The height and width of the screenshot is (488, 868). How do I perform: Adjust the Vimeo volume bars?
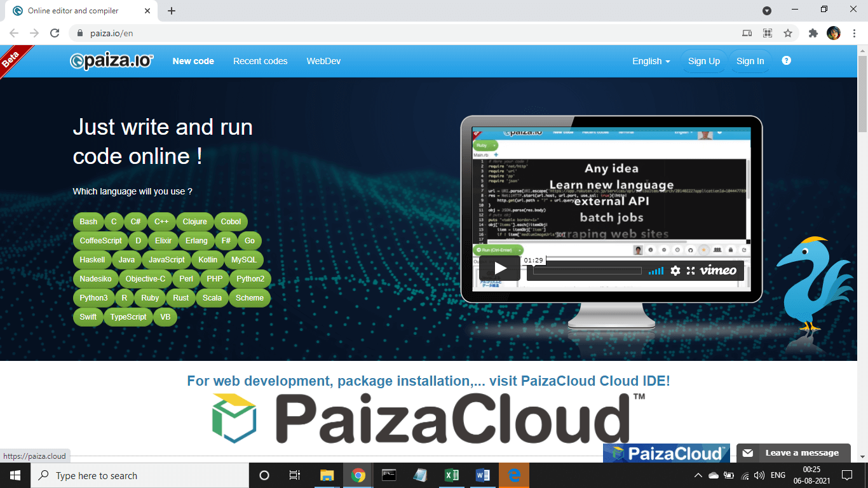point(656,271)
